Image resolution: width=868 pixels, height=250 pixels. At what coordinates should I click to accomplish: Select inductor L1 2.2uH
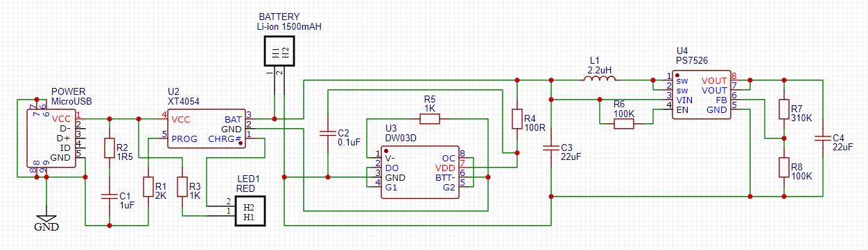click(600, 80)
